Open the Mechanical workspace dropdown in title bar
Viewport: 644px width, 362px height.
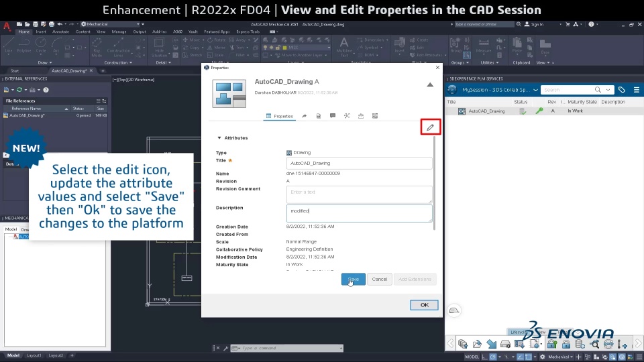point(111,24)
